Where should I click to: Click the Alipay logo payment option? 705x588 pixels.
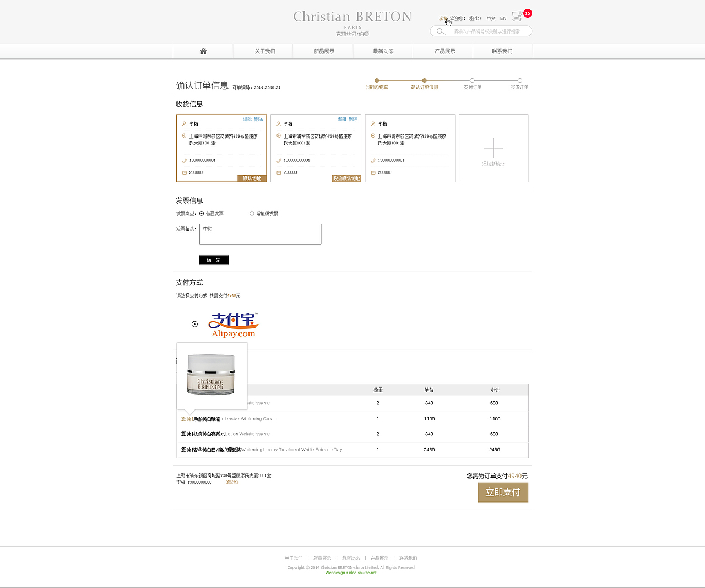[x=234, y=325]
